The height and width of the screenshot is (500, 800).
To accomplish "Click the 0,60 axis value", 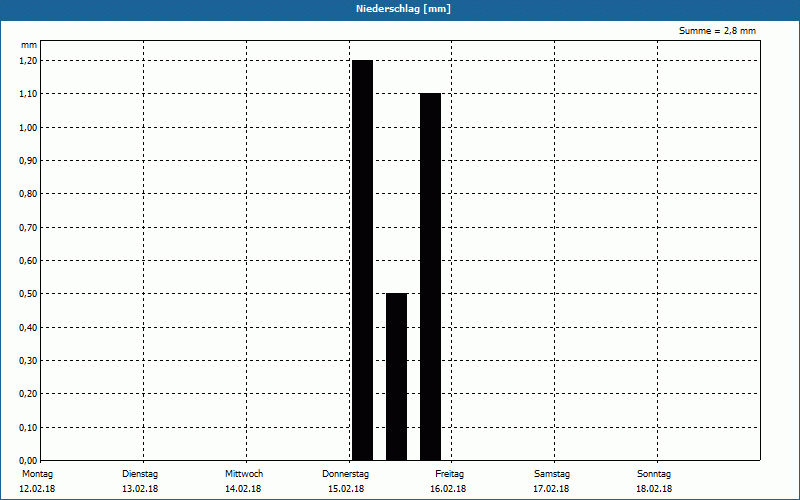I will (28, 261).
